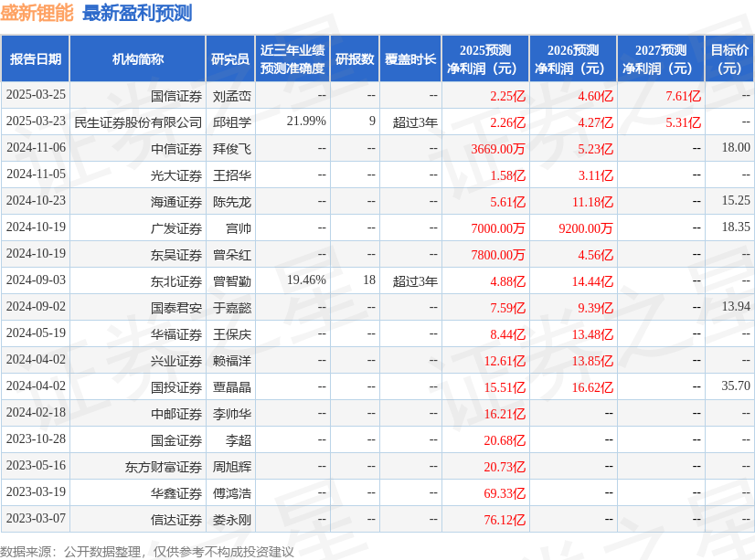Click the 13.48亿 forecast value
The height and width of the screenshot is (560, 755).
(592, 334)
